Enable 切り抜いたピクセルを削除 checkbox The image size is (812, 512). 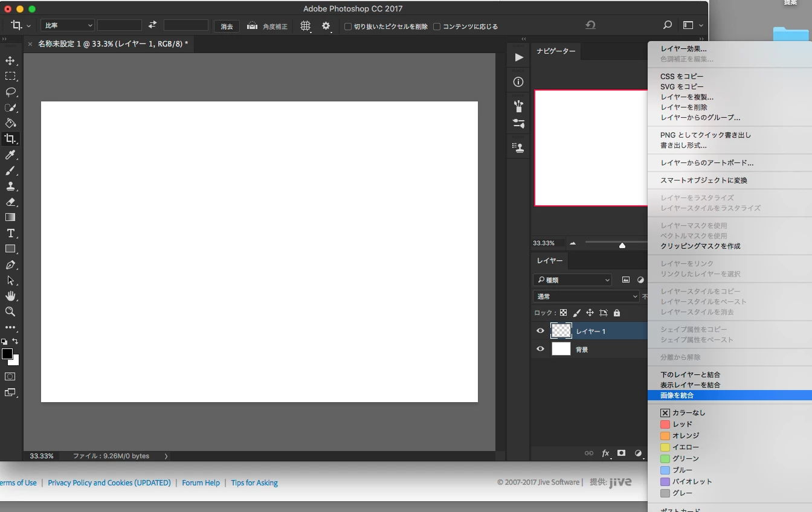point(348,27)
